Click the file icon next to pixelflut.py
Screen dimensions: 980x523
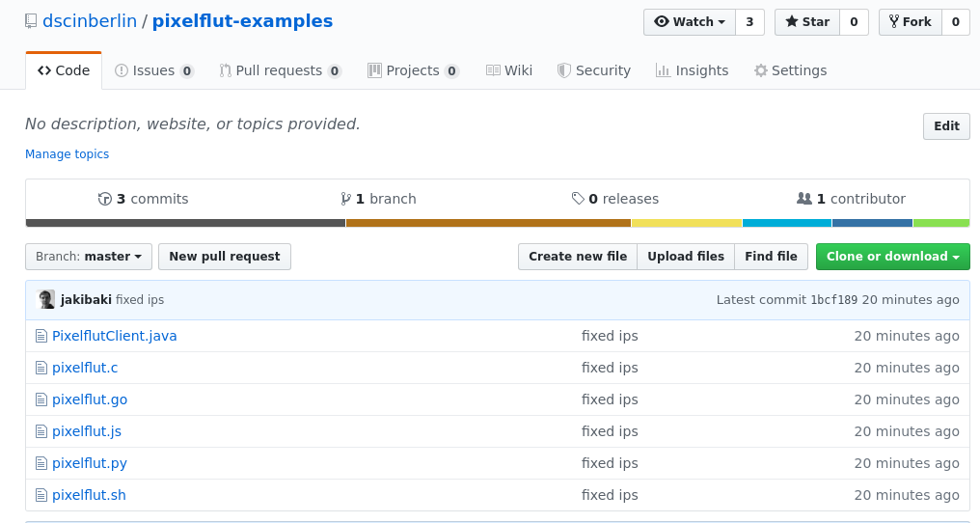coord(41,463)
